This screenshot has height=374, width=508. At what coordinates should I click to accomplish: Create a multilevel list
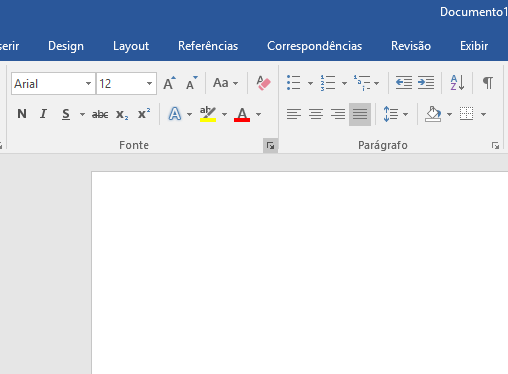point(362,83)
